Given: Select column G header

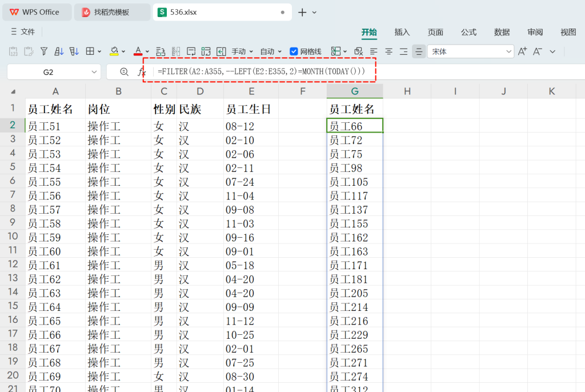Looking at the screenshot, I should pyautogui.click(x=355, y=91).
